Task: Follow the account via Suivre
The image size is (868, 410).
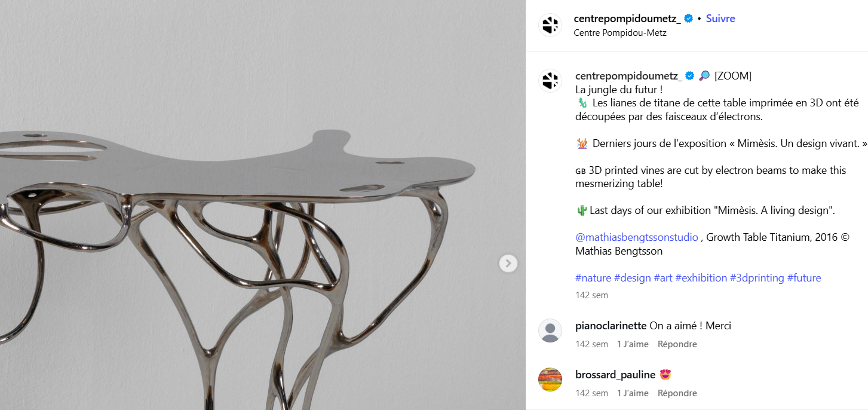Action: 720,19
